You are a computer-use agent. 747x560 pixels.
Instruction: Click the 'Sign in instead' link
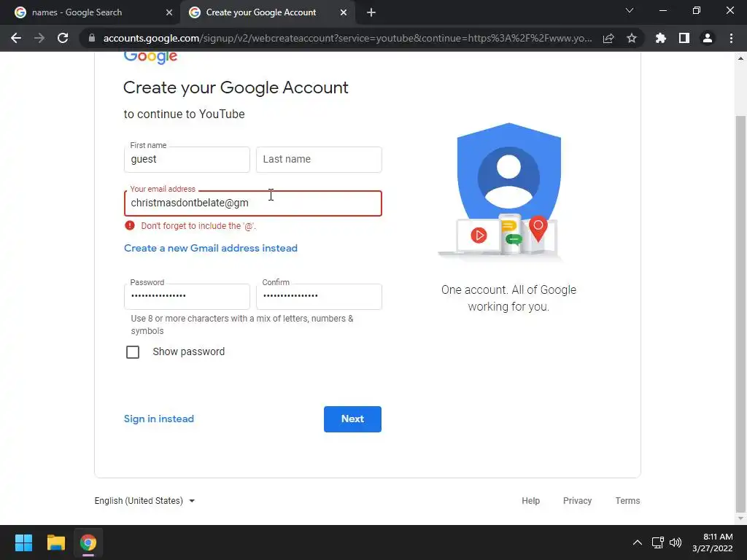(158, 419)
